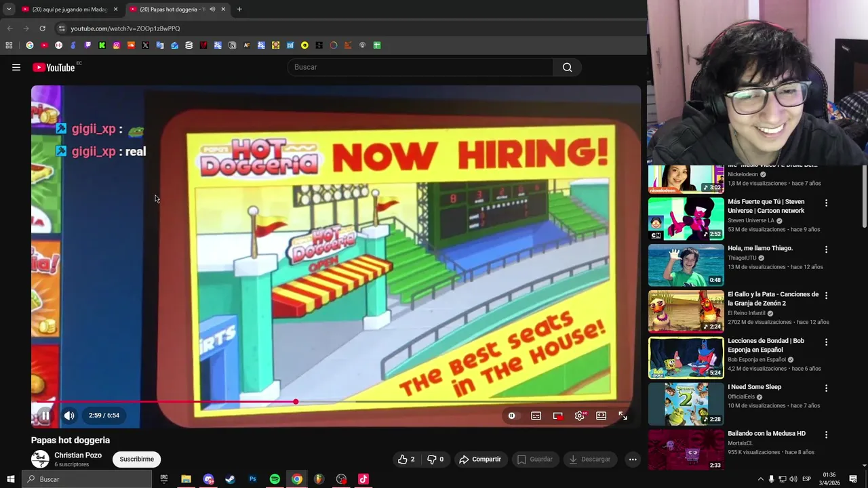Click the Suscribirme button
This screenshot has height=488, width=868.
click(x=136, y=459)
